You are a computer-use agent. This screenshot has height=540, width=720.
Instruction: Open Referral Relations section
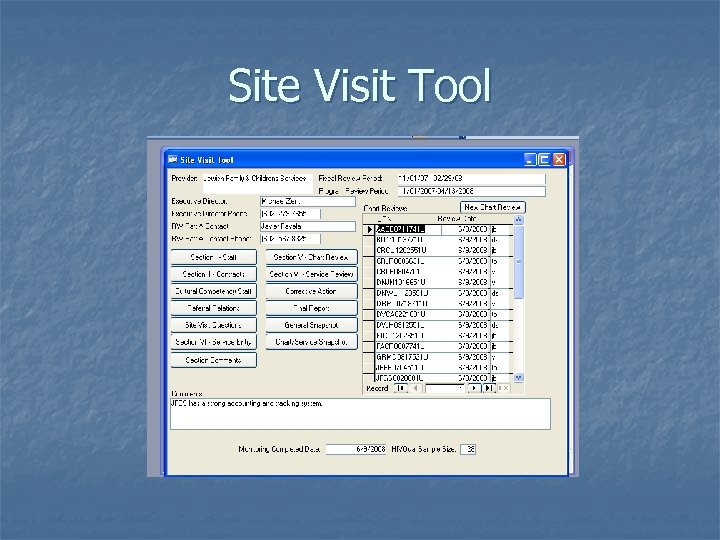[x=214, y=308]
